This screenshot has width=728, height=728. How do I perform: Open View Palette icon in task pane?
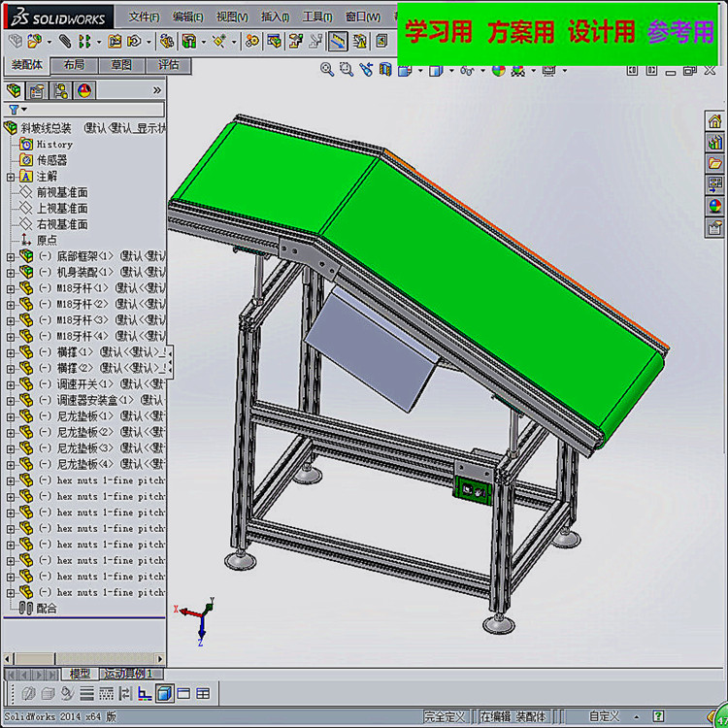click(715, 183)
